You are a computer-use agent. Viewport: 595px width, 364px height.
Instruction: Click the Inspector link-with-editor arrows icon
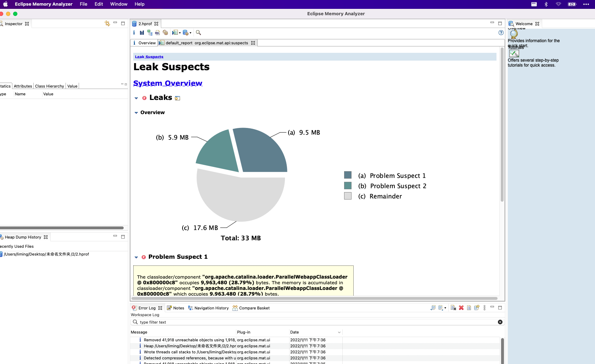click(x=107, y=23)
